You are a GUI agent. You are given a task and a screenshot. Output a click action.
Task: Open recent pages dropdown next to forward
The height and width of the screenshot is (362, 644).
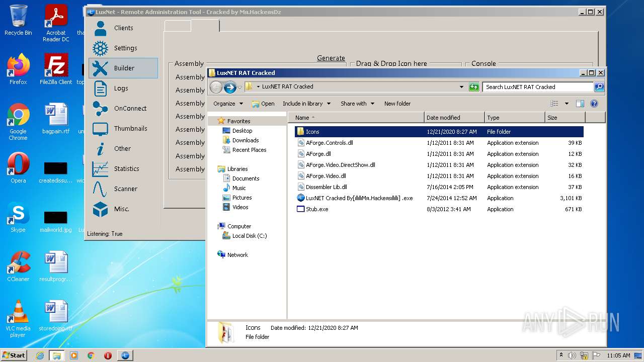pyautogui.click(x=239, y=87)
